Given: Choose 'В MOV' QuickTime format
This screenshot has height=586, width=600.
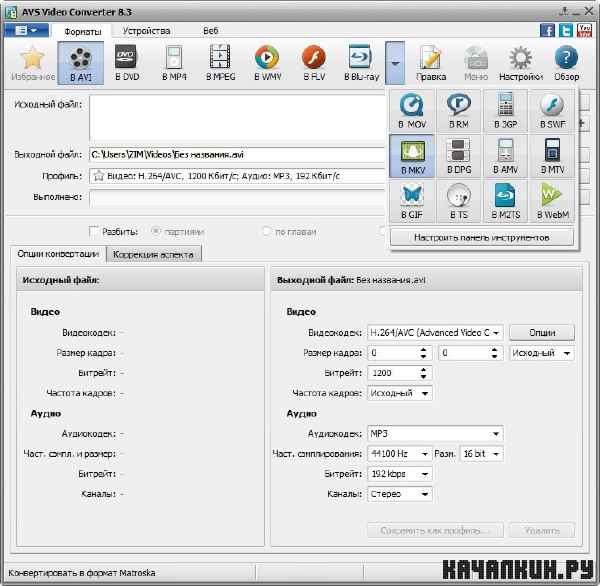Looking at the screenshot, I should [x=412, y=111].
